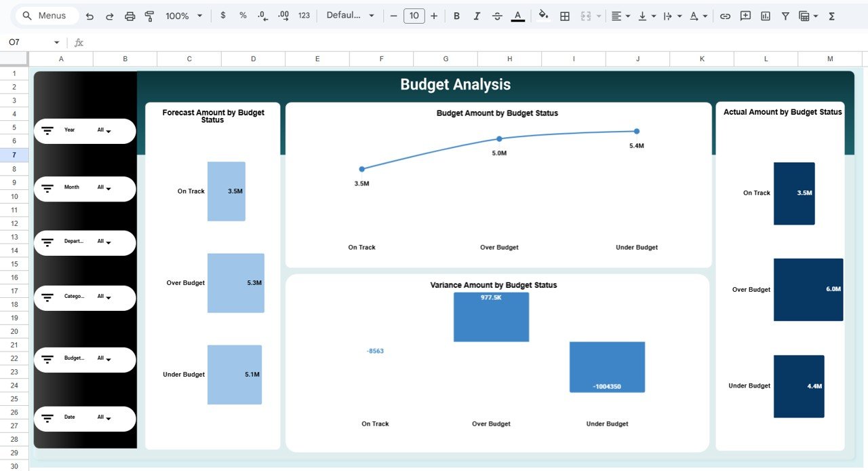868x471 pixels.
Task: Open the Month slicer filter
Action: [x=104, y=188]
